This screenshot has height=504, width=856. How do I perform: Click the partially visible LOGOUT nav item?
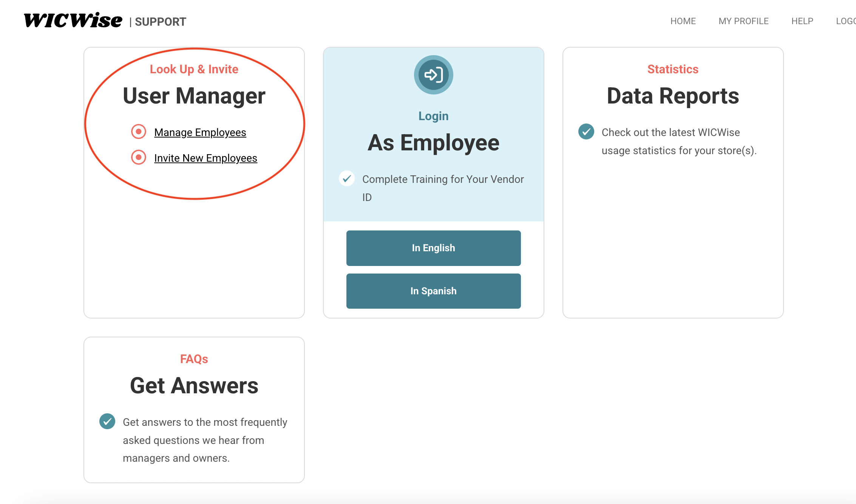(846, 21)
